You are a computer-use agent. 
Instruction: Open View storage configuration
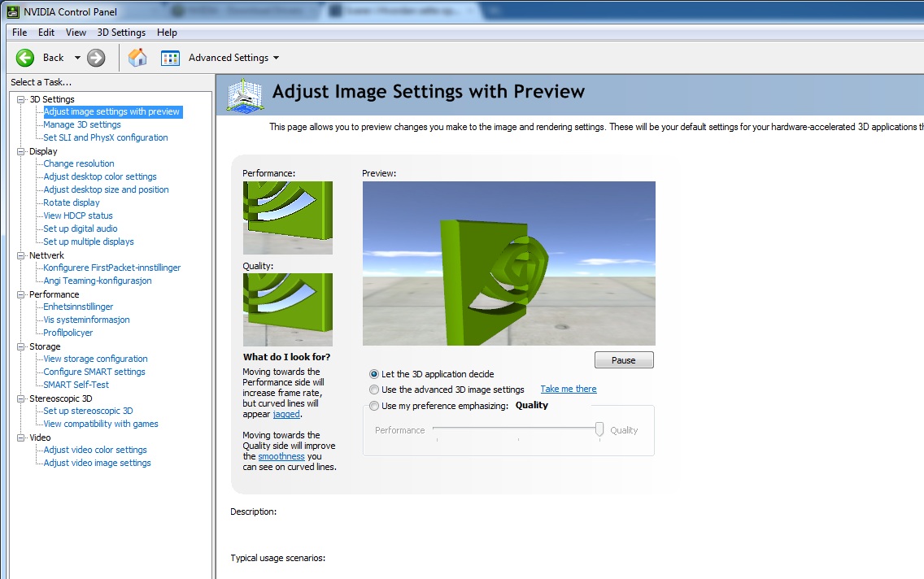click(x=95, y=359)
